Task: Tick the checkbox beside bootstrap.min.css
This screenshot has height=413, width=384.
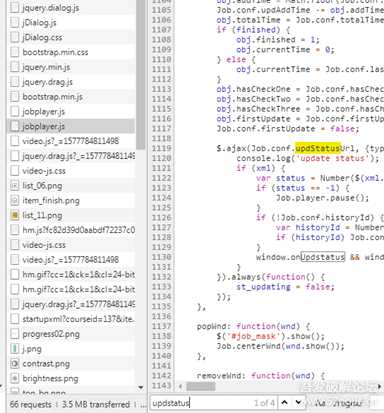Action: pos(15,52)
